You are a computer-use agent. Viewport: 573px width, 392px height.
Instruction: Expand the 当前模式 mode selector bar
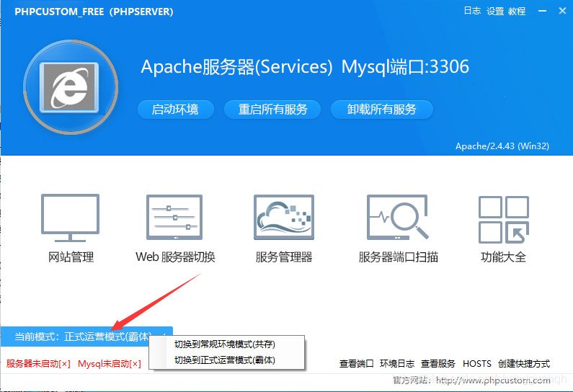[x=86, y=336]
